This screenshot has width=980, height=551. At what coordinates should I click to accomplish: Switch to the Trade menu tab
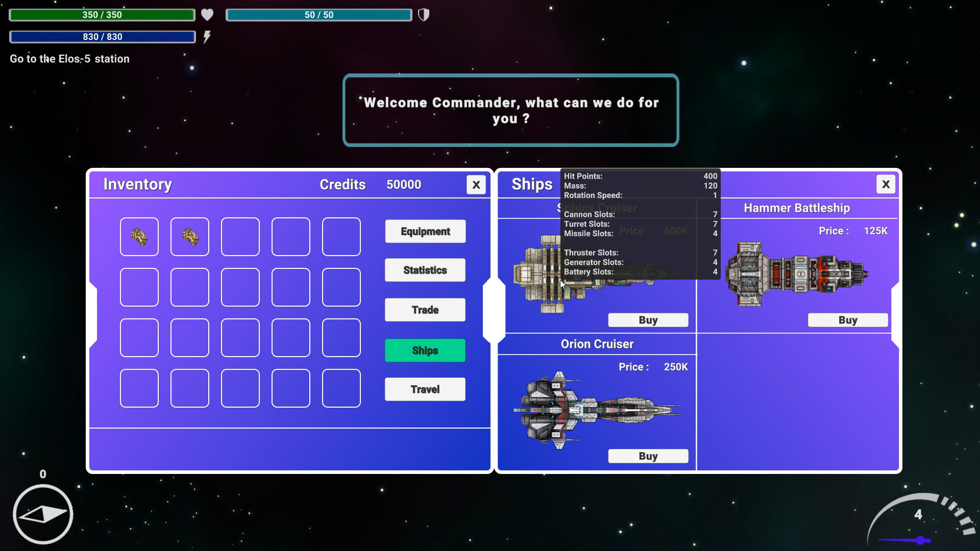[x=425, y=310]
